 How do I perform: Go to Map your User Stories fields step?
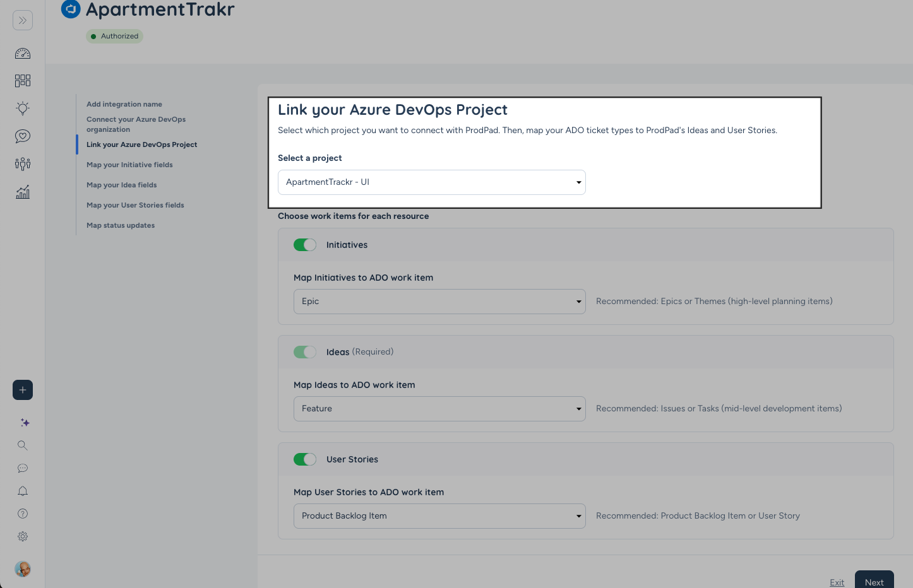point(135,205)
